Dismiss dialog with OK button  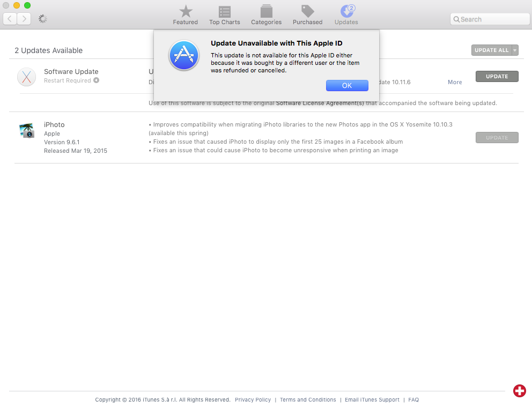pyautogui.click(x=347, y=85)
